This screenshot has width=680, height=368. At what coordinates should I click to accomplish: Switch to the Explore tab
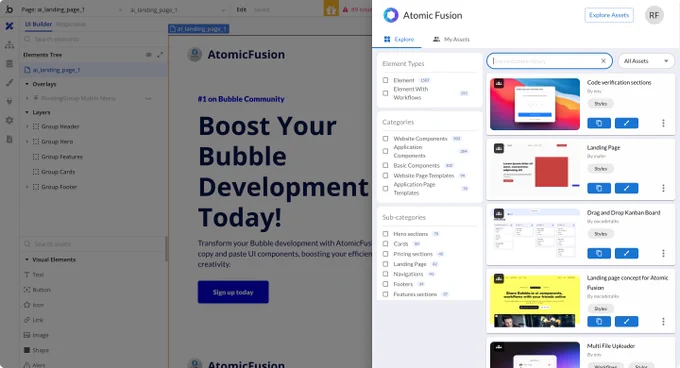399,39
